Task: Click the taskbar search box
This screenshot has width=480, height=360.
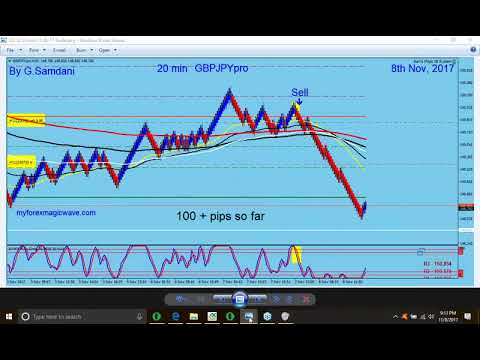Action: (82, 316)
